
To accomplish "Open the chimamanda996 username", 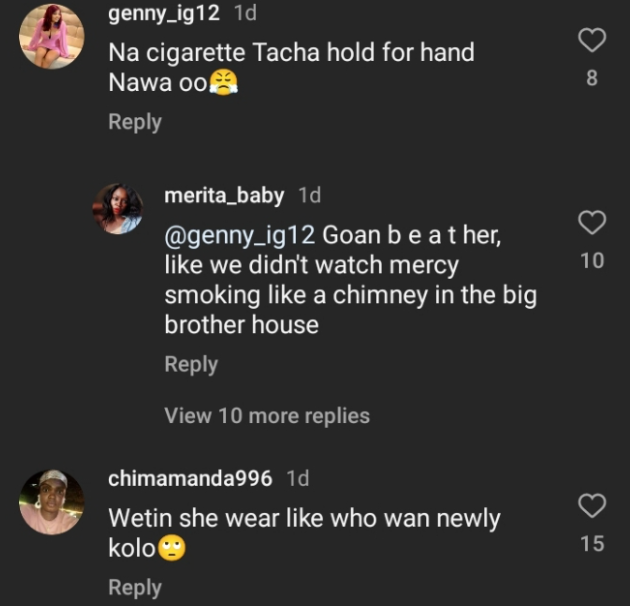I will pyautogui.click(x=190, y=478).
